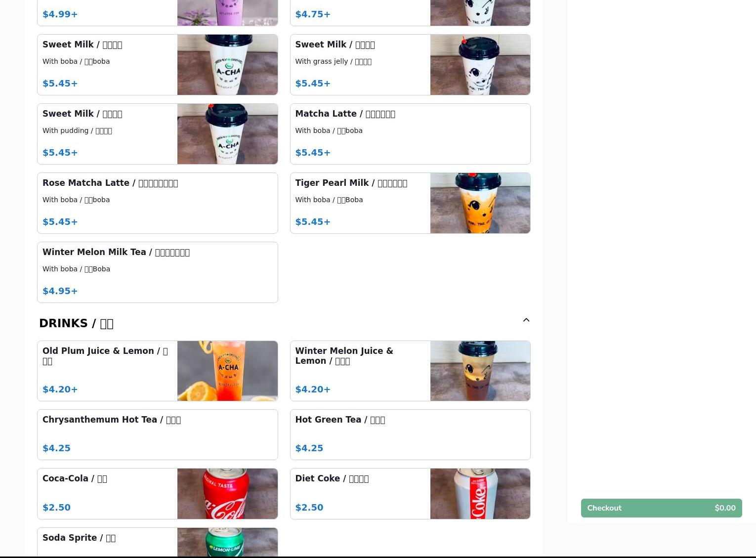Select Chrysanthemum Hot Tea item
The width and height of the screenshot is (756, 558).
point(158,434)
